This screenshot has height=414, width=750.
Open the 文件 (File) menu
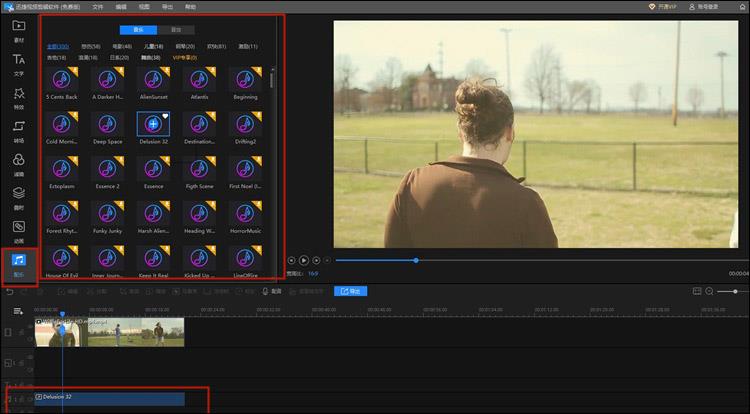[x=98, y=6]
